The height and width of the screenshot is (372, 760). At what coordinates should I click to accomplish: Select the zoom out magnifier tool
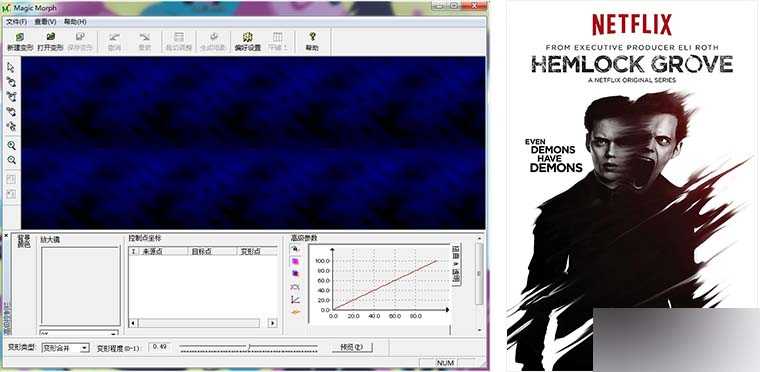click(12, 160)
